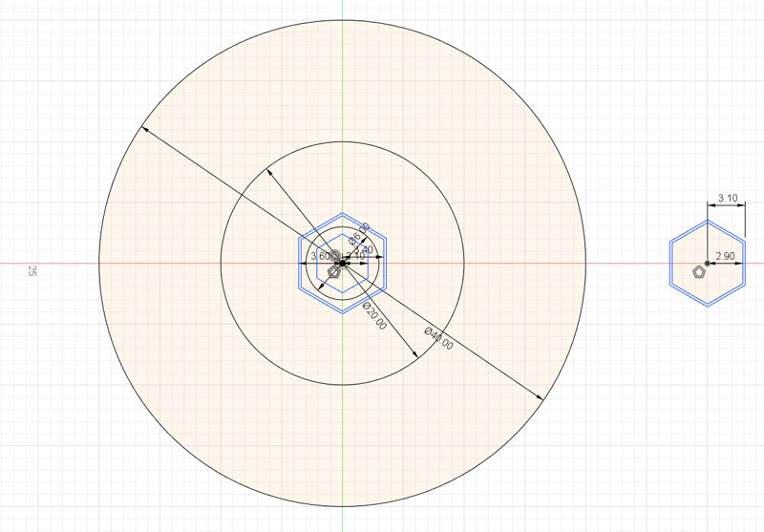Select the concentric constraint icon at sketch center

[335, 256]
